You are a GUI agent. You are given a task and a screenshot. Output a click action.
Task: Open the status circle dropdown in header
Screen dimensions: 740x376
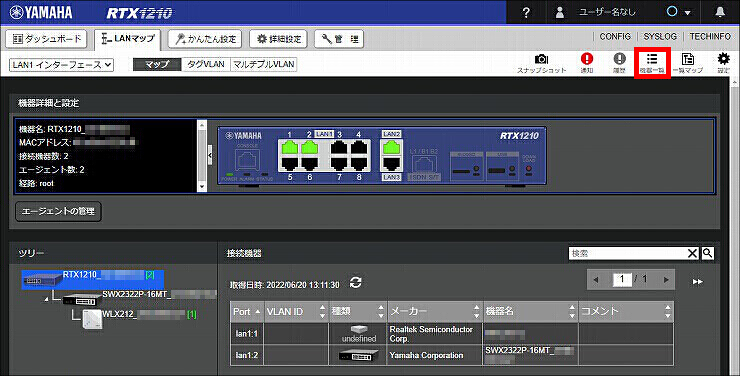(678, 12)
